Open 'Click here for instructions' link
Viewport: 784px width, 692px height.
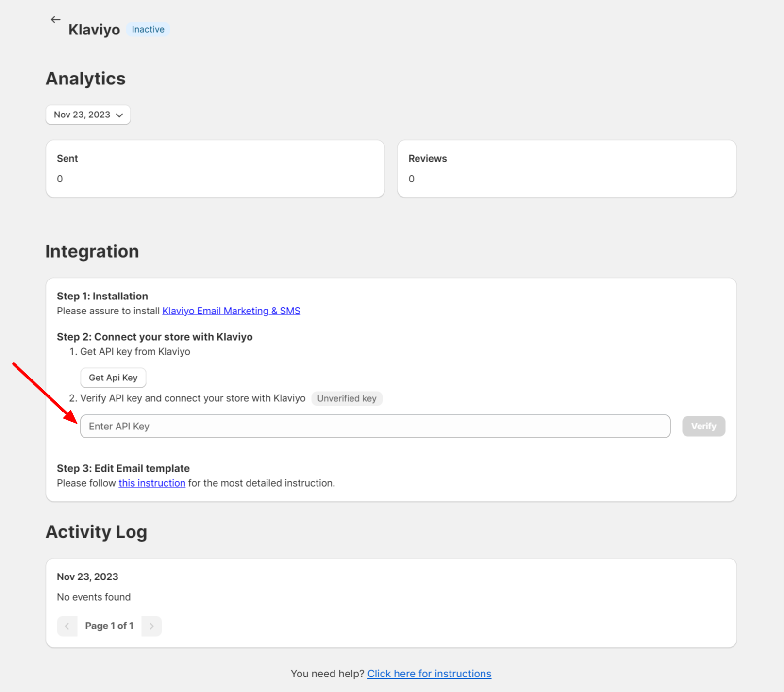(x=429, y=674)
